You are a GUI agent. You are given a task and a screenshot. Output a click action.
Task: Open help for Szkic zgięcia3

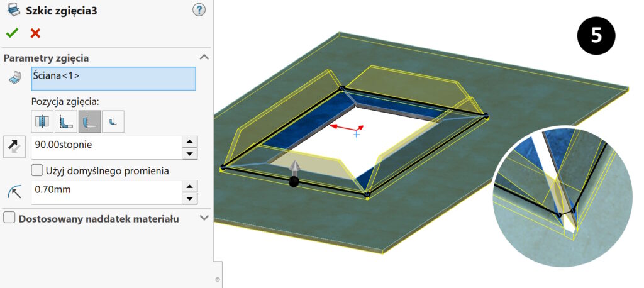pyautogui.click(x=199, y=9)
